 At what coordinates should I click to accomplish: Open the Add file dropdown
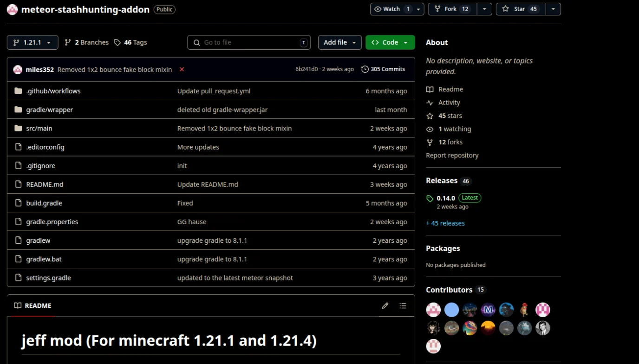click(x=340, y=42)
